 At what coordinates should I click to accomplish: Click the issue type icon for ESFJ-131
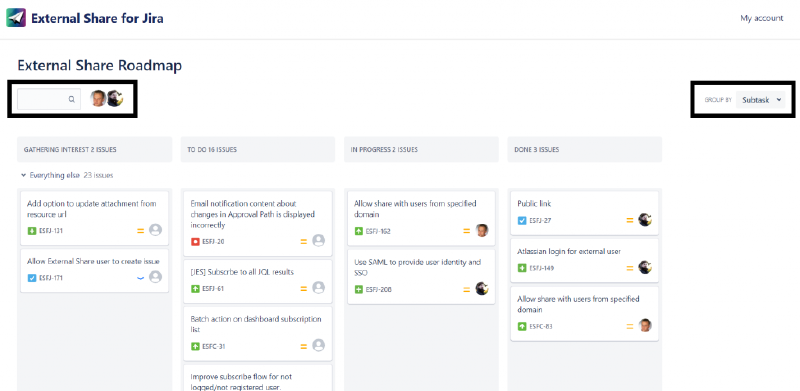pos(31,231)
